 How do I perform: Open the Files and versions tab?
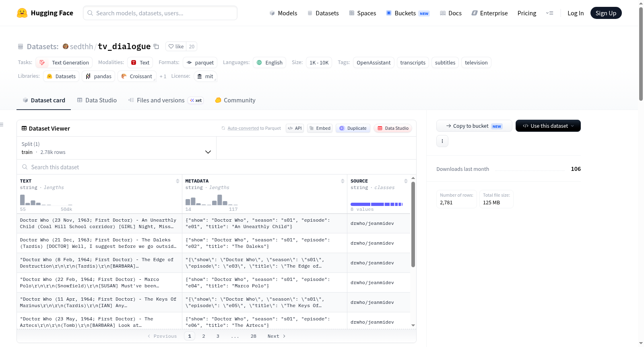pyautogui.click(x=166, y=100)
